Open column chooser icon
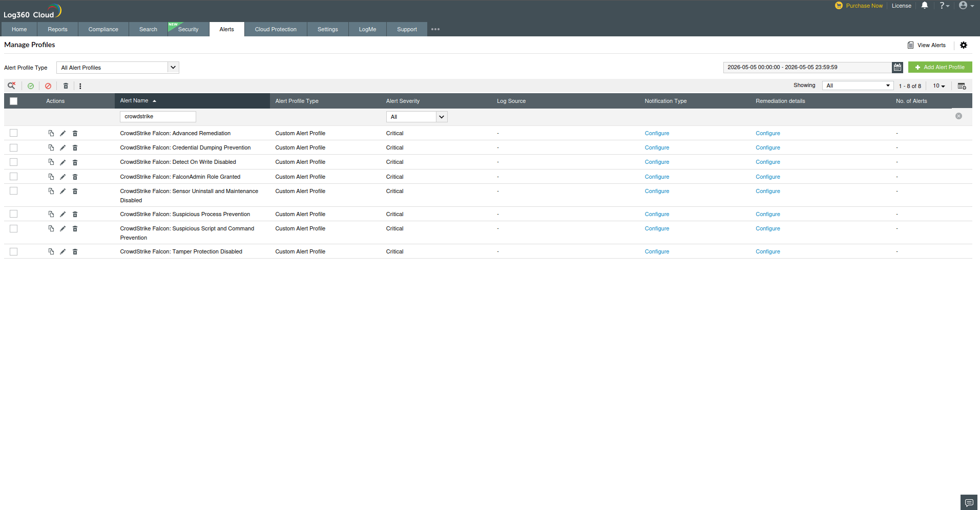Viewport: 980px width, 510px height. [962, 86]
